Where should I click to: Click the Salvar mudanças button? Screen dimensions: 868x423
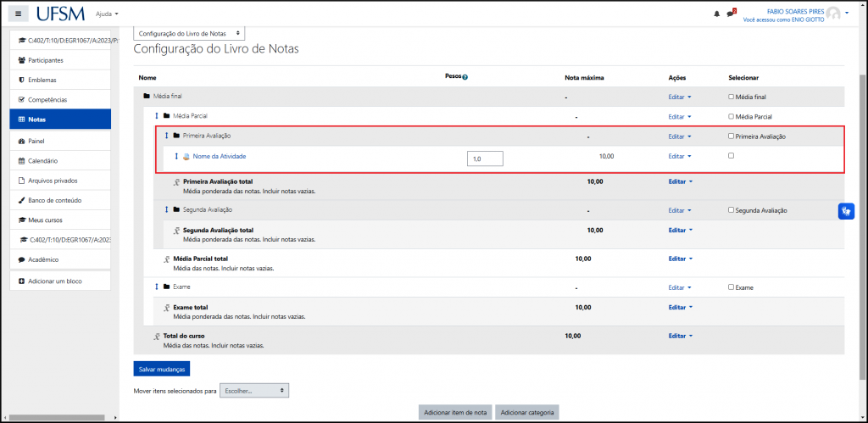pyautogui.click(x=161, y=369)
